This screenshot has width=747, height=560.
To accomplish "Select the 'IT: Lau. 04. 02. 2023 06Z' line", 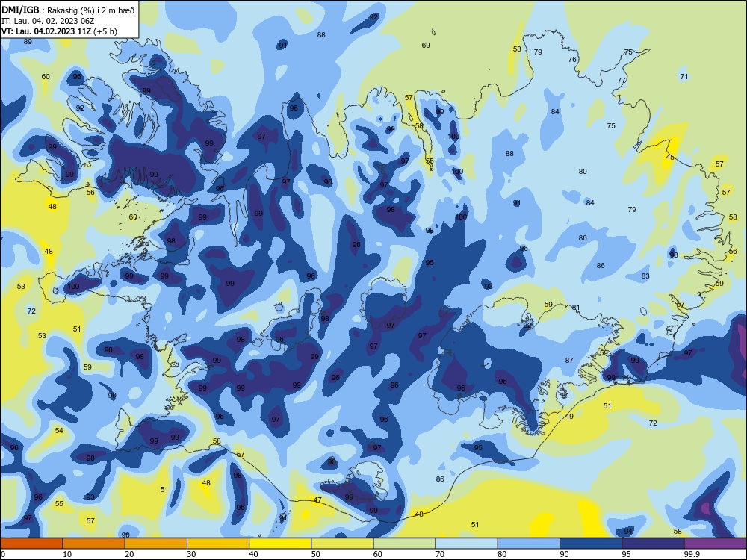I will [48, 21].
